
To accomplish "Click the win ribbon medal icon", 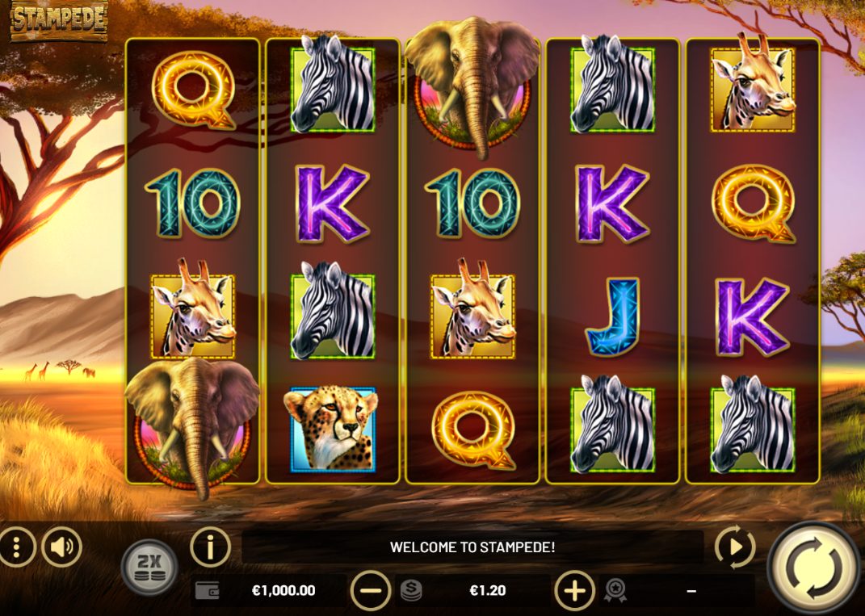I will [615, 591].
